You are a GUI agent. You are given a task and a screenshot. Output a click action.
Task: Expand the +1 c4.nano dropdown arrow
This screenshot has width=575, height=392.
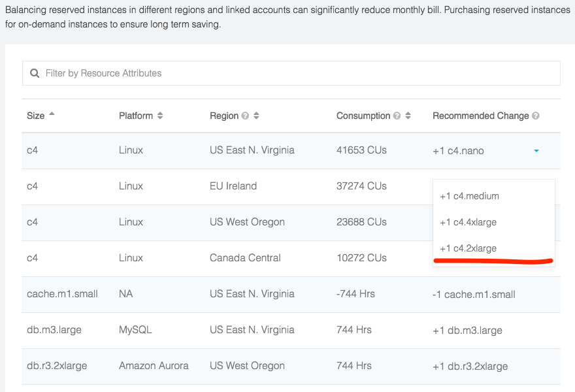click(x=536, y=151)
